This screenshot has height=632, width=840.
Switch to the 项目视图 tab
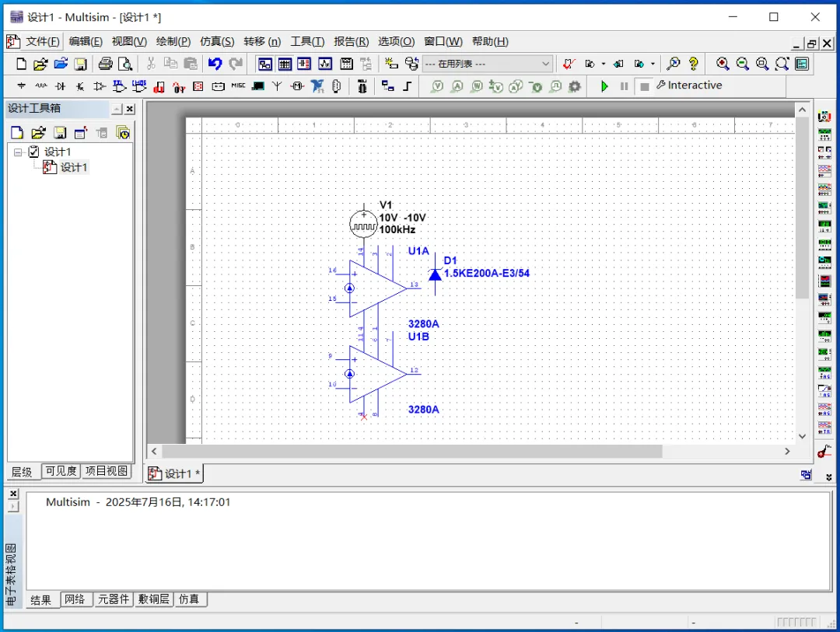pyautogui.click(x=107, y=471)
